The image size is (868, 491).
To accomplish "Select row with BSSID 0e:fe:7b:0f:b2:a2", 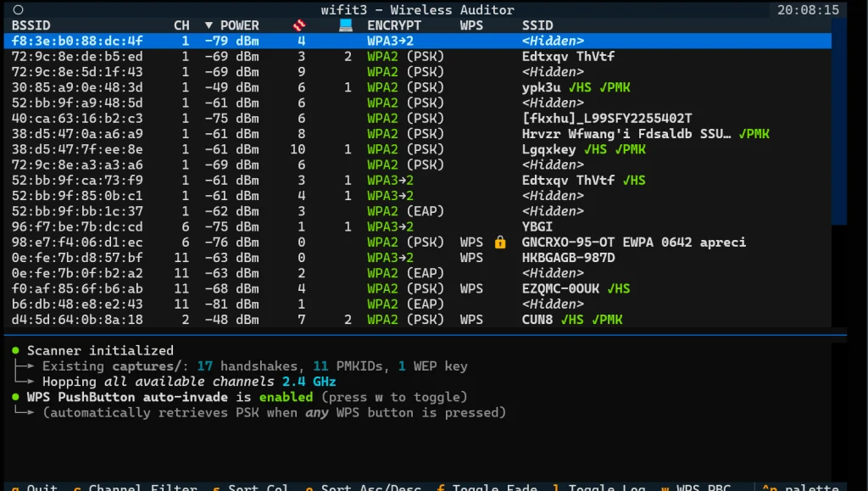I will point(417,273).
